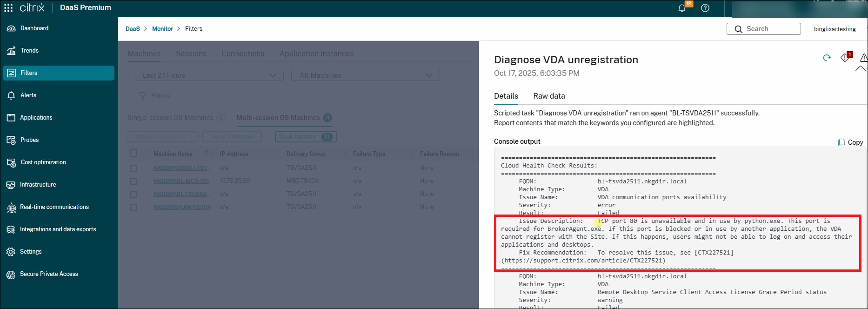Screen dimensions: 868x309
Task: Click the Secure Private Access icon
Action: pos(11,275)
